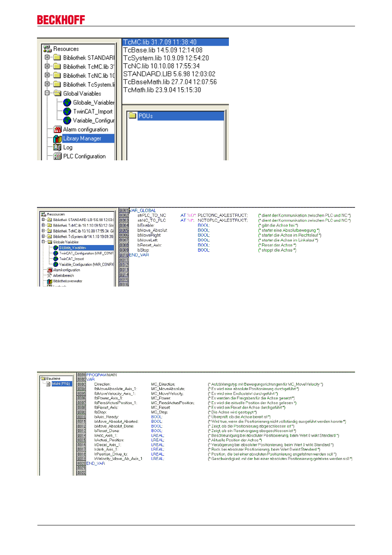Click the Bibliothek STANDARD folder icon in first tree
The image size is (392, 555).
pos(57,58)
